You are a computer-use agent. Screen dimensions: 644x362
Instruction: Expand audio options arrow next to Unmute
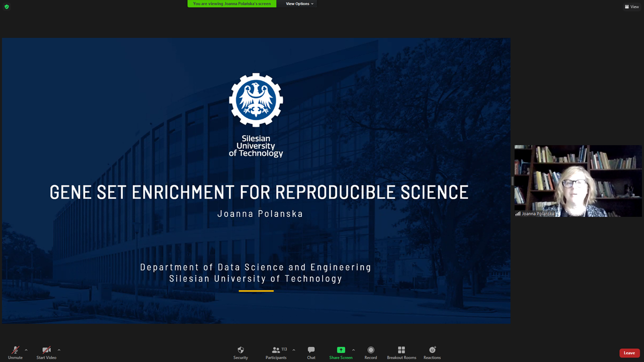(x=26, y=350)
